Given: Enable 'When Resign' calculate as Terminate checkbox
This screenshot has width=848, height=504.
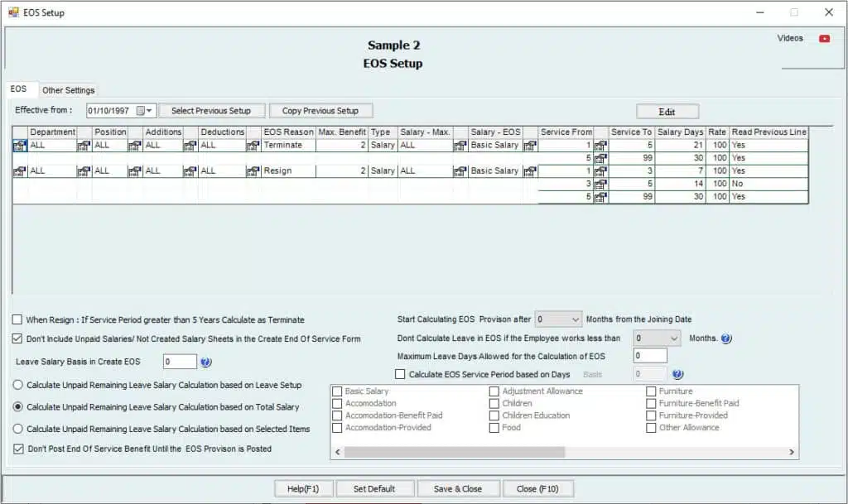Looking at the screenshot, I should click(x=17, y=320).
